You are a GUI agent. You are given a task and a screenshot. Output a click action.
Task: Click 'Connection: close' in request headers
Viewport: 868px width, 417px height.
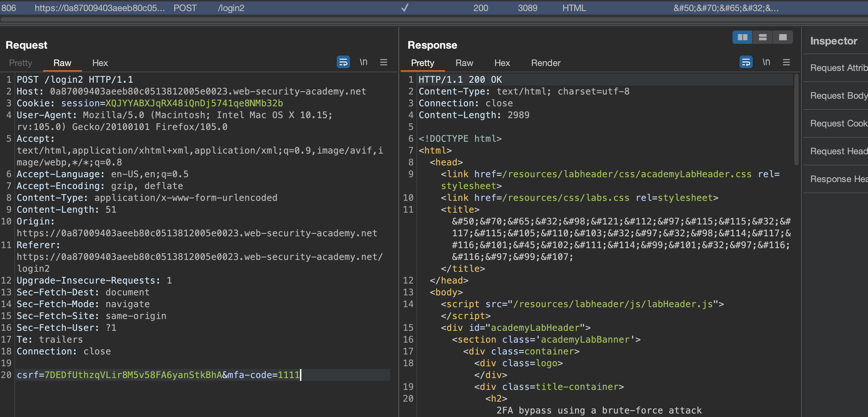[x=64, y=351]
